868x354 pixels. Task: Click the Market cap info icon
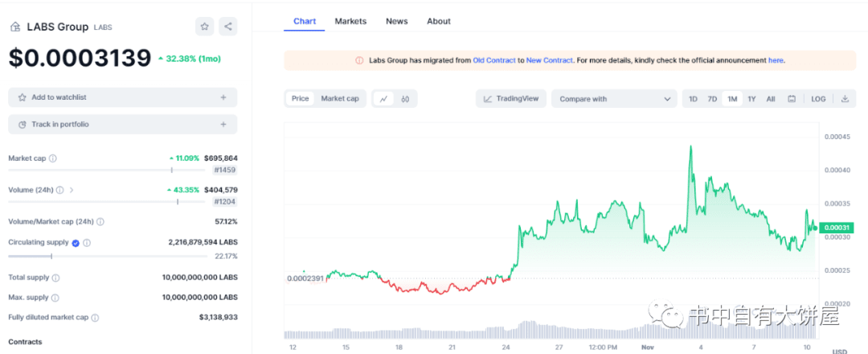[52, 158]
